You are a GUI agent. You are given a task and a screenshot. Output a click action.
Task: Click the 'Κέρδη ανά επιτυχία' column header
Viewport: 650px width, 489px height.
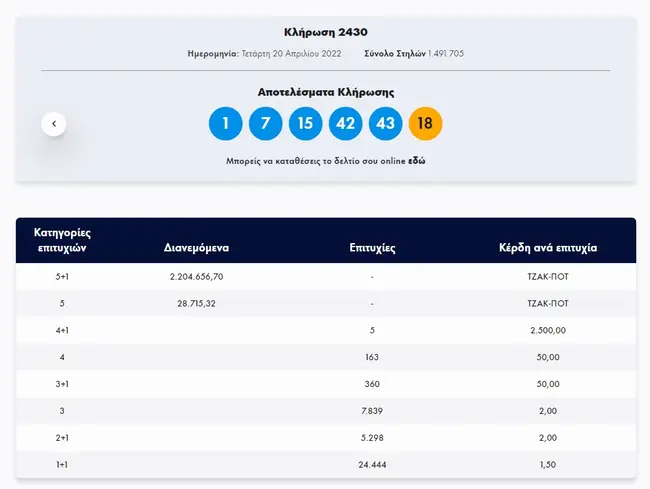click(x=547, y=248)
